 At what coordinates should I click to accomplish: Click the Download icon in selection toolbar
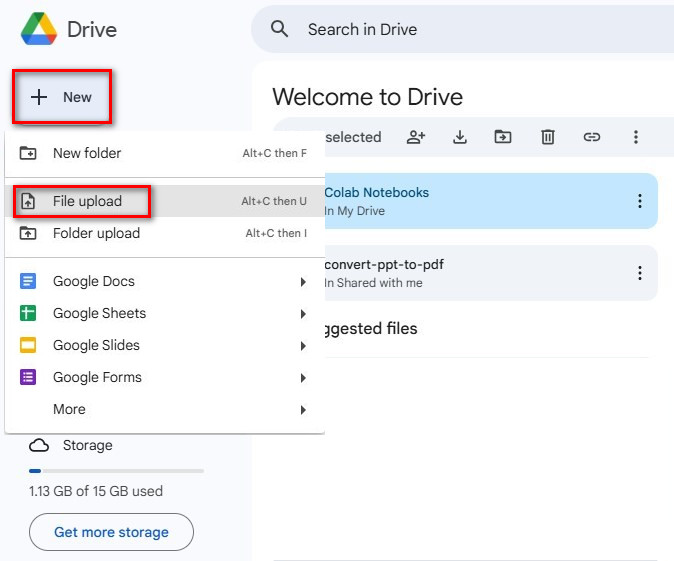460,137
